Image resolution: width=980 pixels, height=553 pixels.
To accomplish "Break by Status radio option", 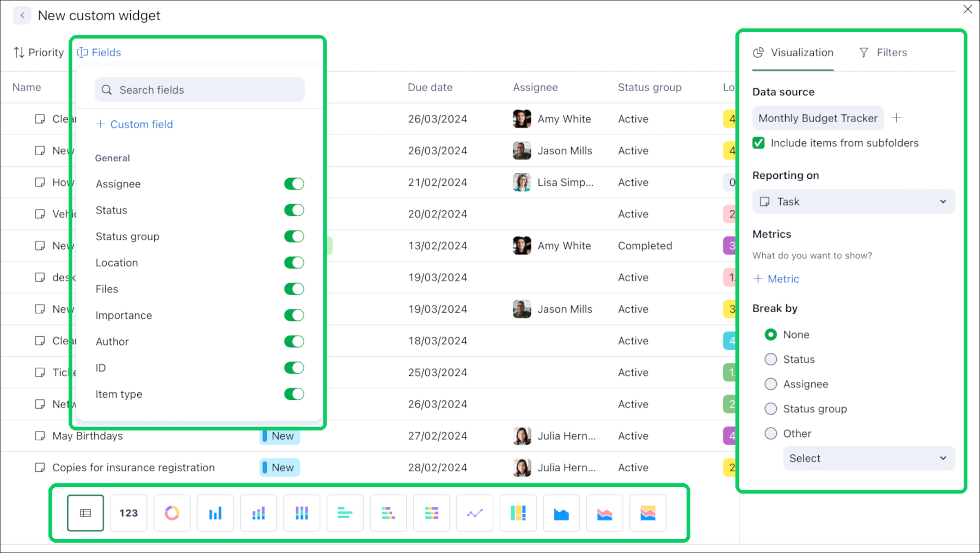I will (x=770, y=359).
